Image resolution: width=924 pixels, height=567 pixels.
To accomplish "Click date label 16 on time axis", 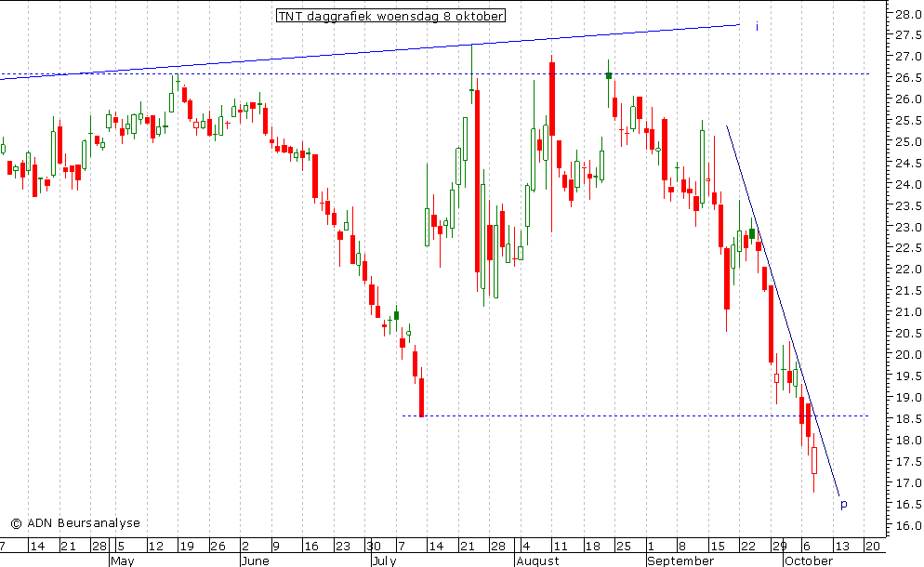I will (x=311, y=546).
